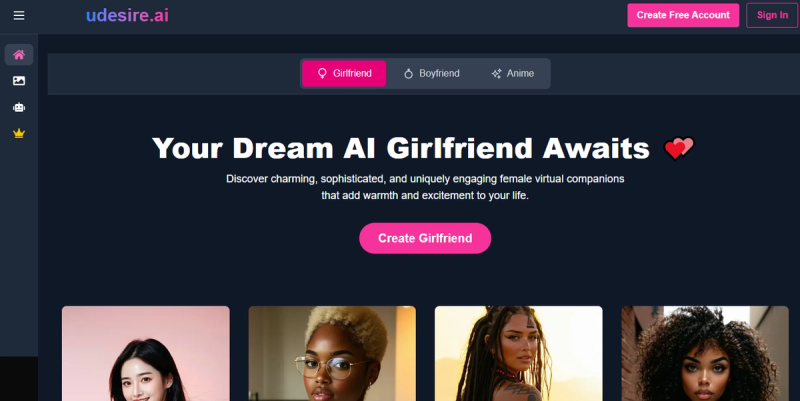Switch to the Boyfriend tab

click(x=432, y=73)
